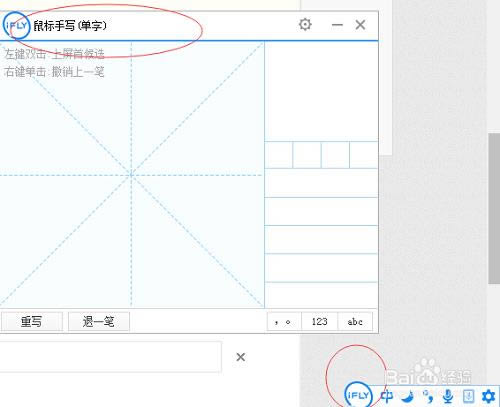Click the vertical scrollbar thumb on right
Image resolution: width=500 pixels, height=407 pixels.
pos(494,208)
